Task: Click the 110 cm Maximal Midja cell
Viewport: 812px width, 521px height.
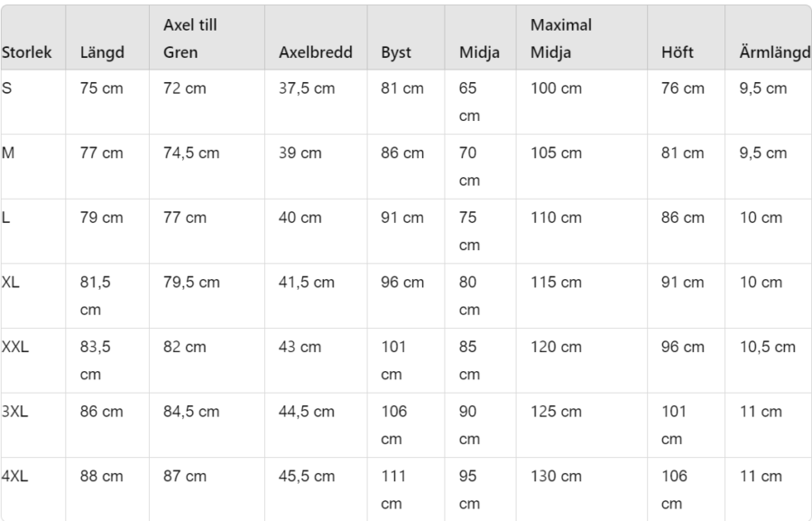Action: tap(556, 218)
